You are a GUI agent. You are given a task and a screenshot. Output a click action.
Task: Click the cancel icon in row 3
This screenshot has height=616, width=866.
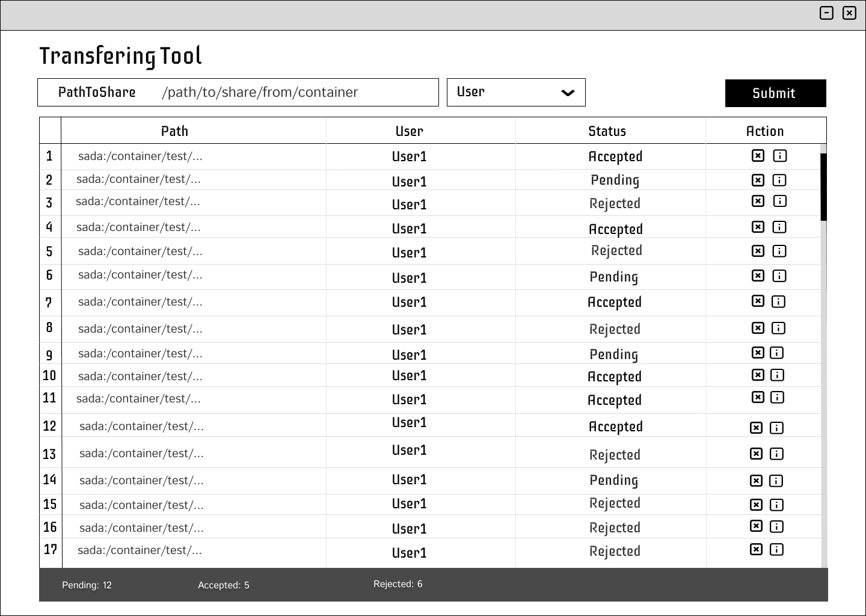pyautogui.click(x=758, y=201)
